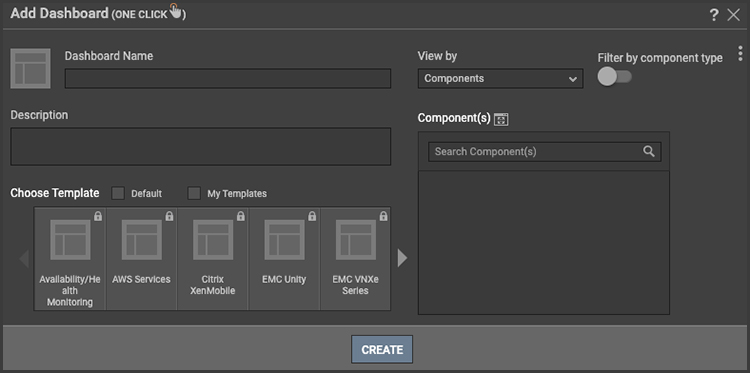
Task: Check the Default template checkbox
Action: 118,193
